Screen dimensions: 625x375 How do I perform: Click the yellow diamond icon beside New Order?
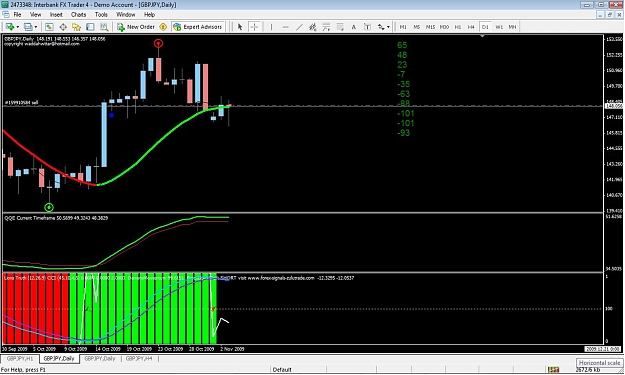(163, 27)
